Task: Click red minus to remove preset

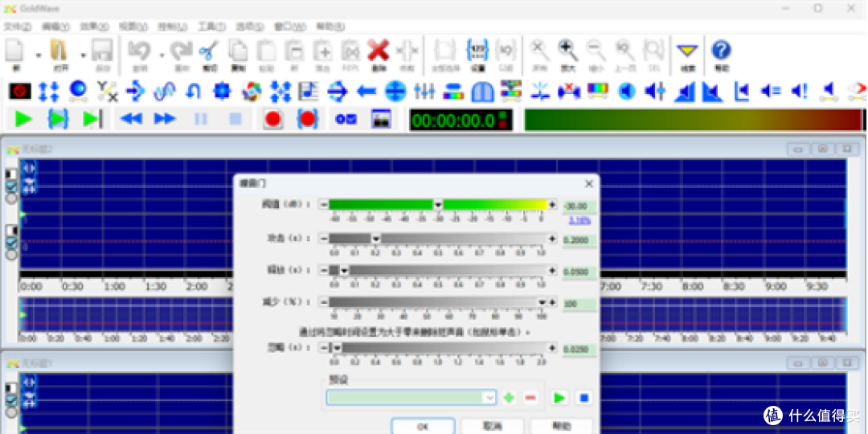Action: (x=530, y=398)
